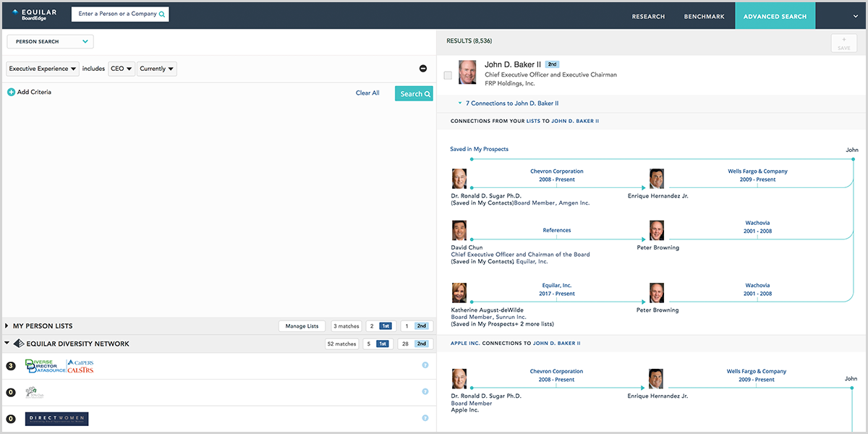Filter My Person Lists by 1 2nd-degree

417,326
